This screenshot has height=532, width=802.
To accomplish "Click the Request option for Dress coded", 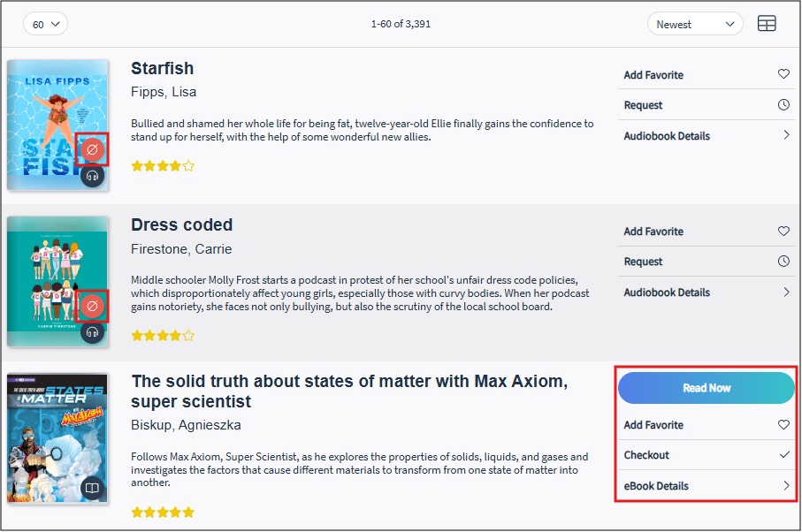I will (x=643, y=262).
